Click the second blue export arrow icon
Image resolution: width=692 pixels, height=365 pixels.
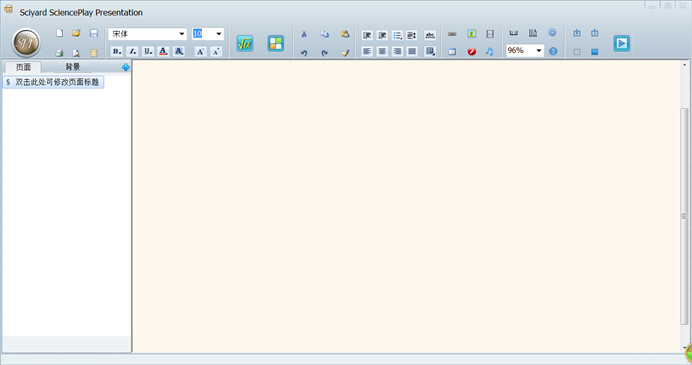[x=595, y=33]
